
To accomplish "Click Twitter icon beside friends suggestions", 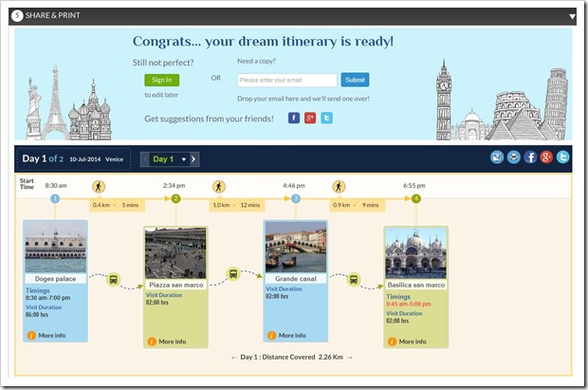I will pos(327,119).
